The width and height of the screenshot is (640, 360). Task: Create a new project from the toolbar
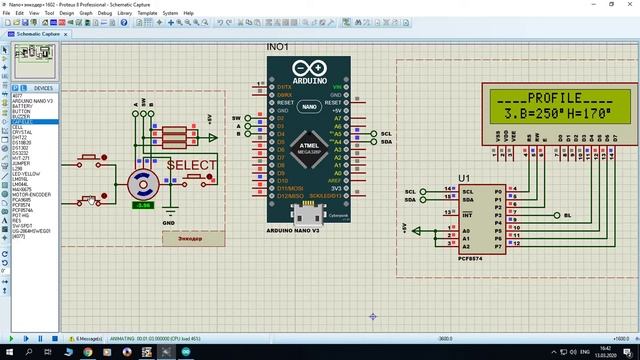pyautogui.click(x=7, y=23)
